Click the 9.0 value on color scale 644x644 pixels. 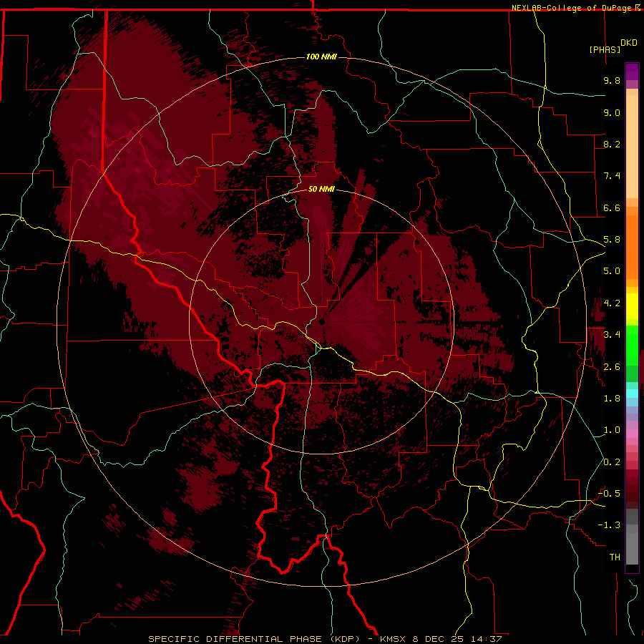click(612, 112)
